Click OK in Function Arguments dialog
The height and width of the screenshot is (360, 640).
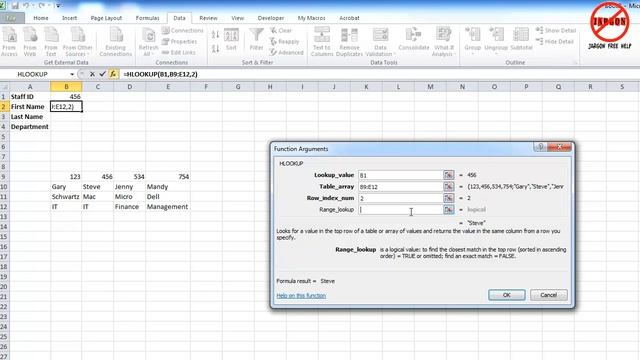[x=507, y=295]
